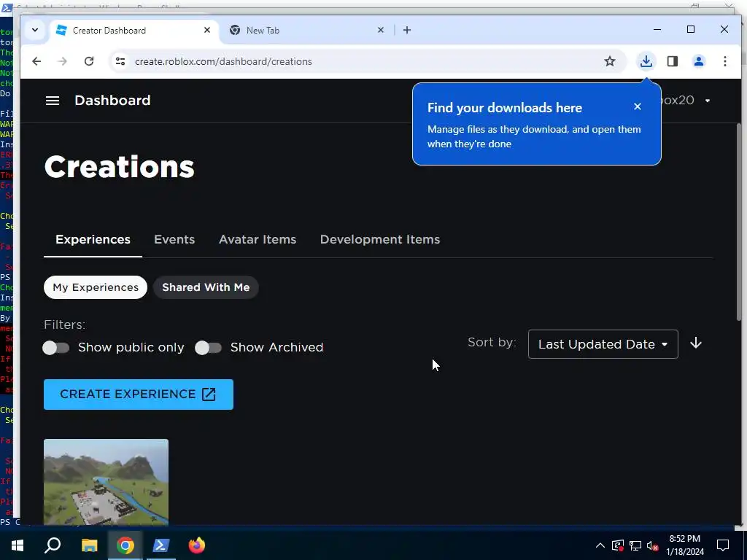Open the Chrome three-dot menu
This screenshot has height=560, width=747.
pyautogui.click(x=724, y=61)
